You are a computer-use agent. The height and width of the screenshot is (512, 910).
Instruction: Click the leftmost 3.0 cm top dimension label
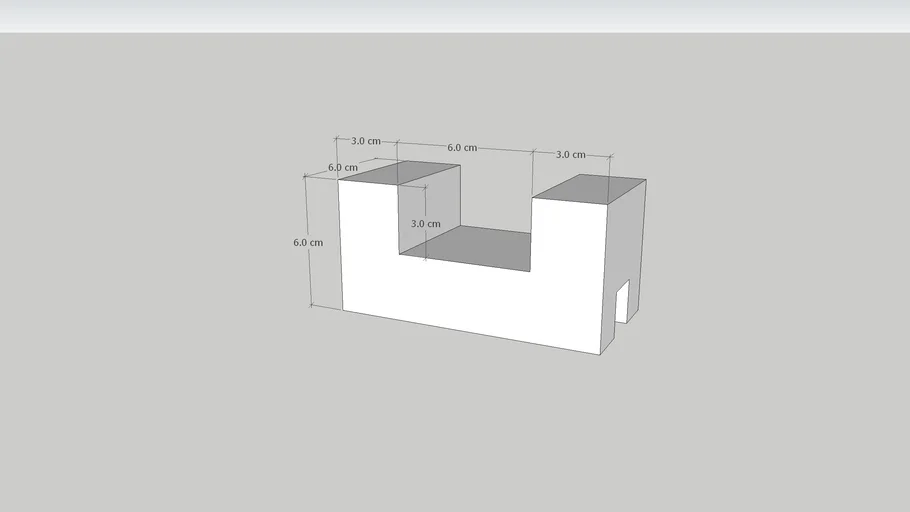[x=365, y=141]
